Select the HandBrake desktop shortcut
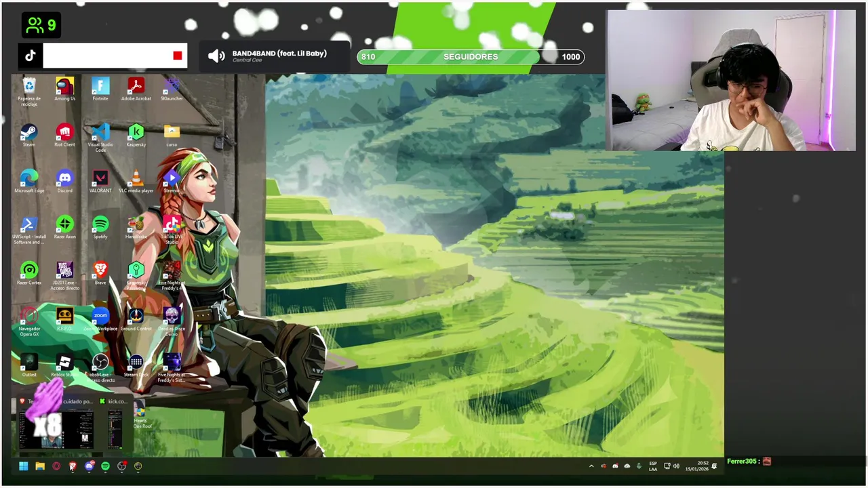Image resolution: width=868 pixels, height=488 pixels. (136, 228)
